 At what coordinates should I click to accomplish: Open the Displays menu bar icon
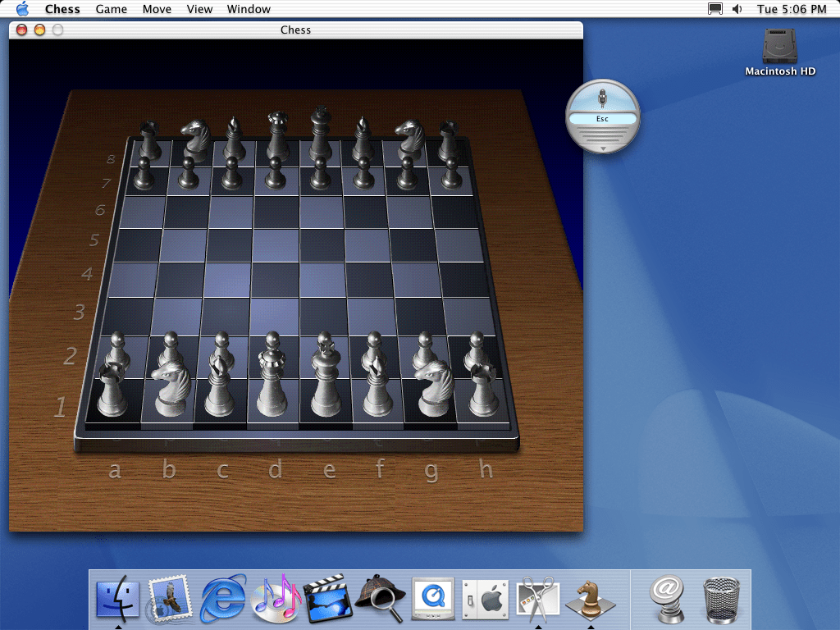(715, 9)
